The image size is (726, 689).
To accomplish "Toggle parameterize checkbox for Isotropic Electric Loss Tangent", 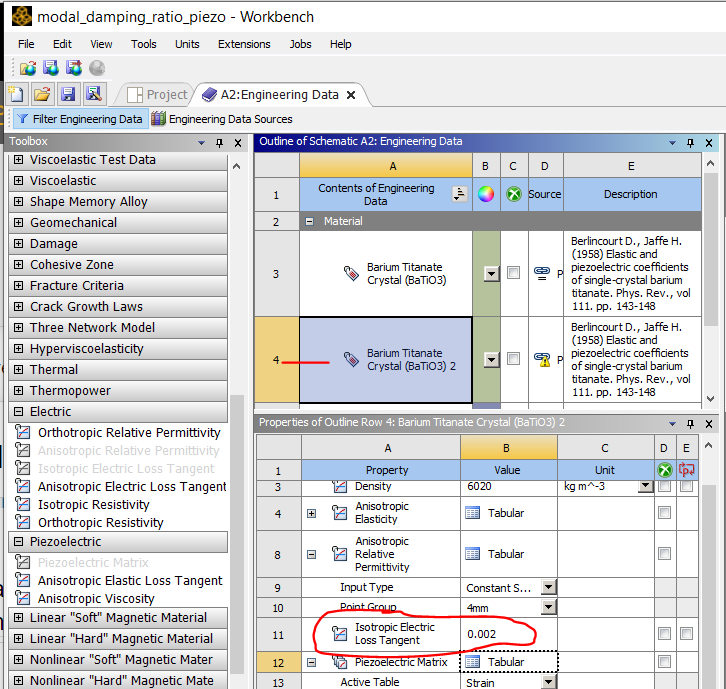I will (x=687, y=633).
